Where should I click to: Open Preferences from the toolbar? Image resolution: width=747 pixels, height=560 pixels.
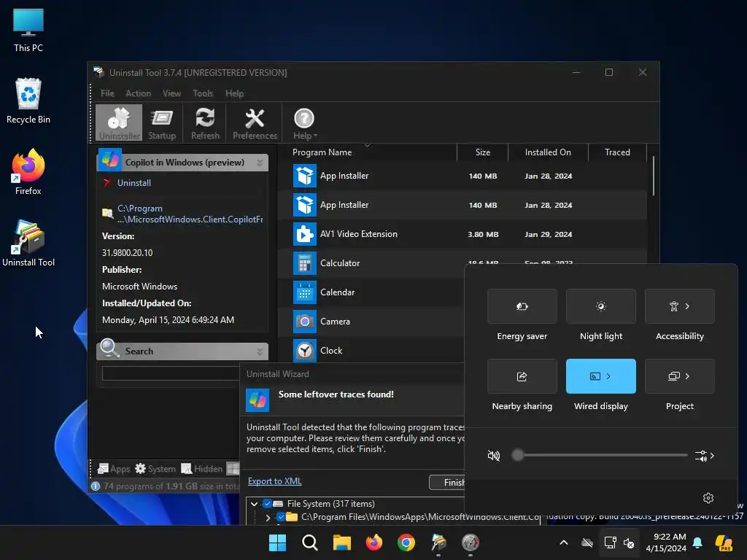click(x=255, y=122)
